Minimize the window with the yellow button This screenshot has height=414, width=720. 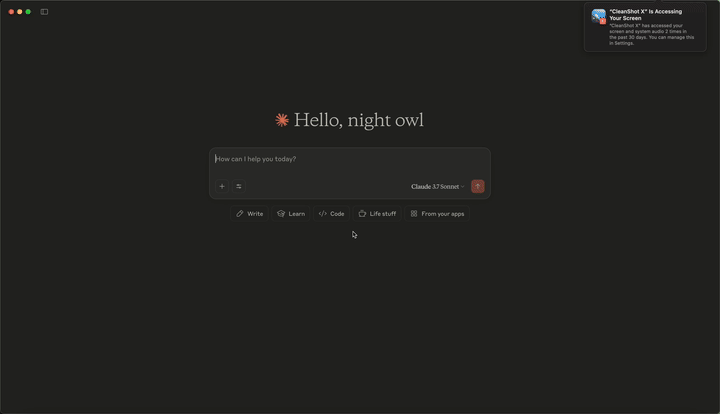pyautogui.click(x=20, y=12)
